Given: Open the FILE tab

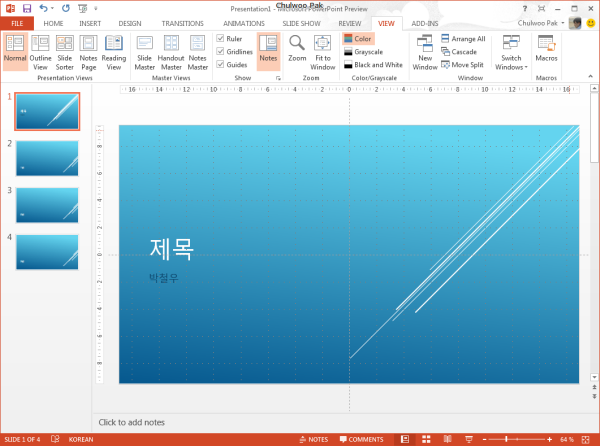Looking at the screenshot, I should [17, 23].
